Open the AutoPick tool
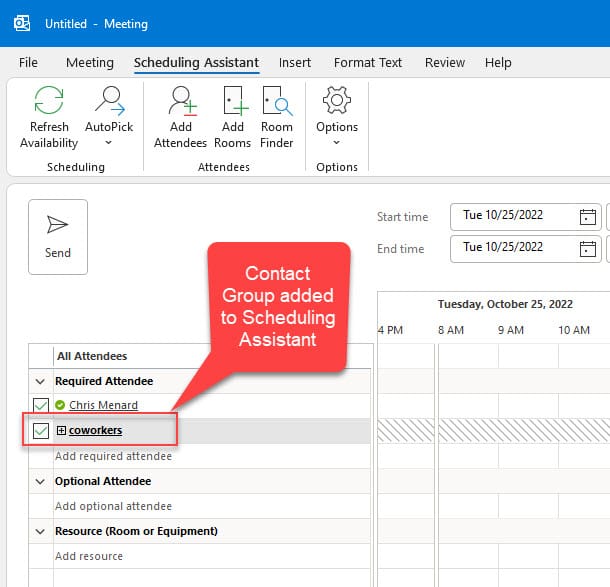This screenshot has width=610, height=587. point(107,102)
